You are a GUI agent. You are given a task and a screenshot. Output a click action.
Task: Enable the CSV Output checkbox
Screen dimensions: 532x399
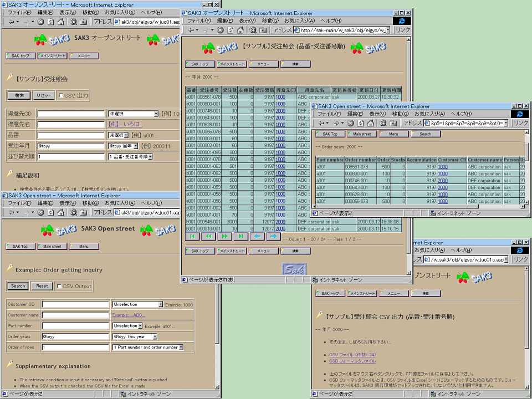(x=59, y=286)
